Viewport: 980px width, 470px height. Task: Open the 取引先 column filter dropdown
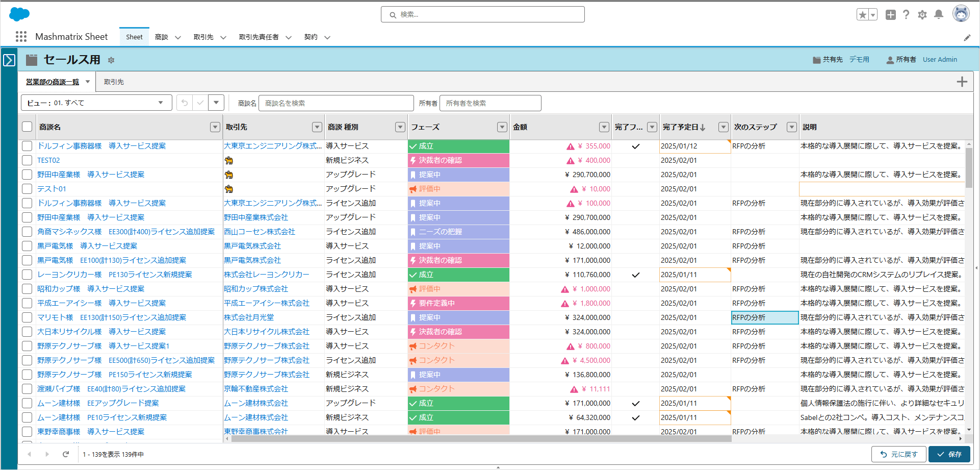(317, 127)
